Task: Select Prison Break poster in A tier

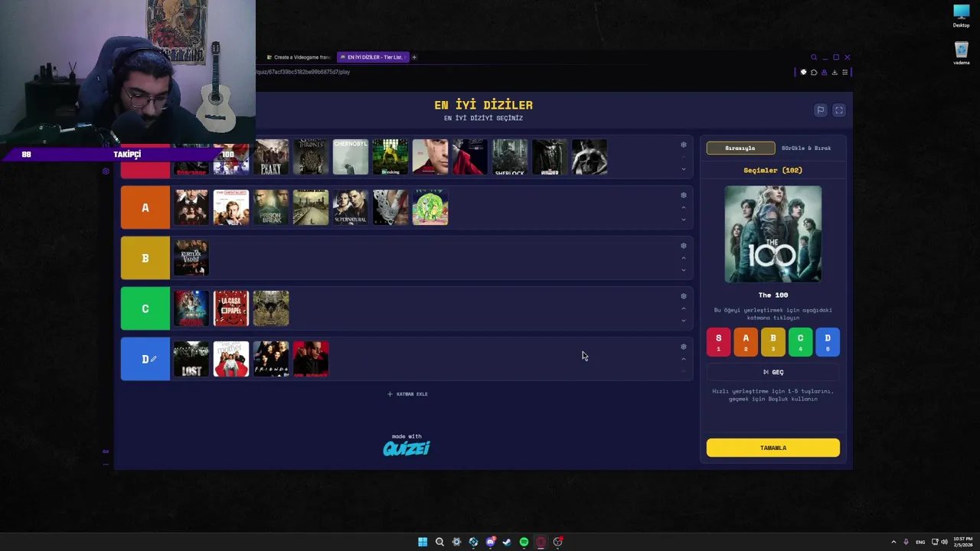Action: (x=271, y=207)
